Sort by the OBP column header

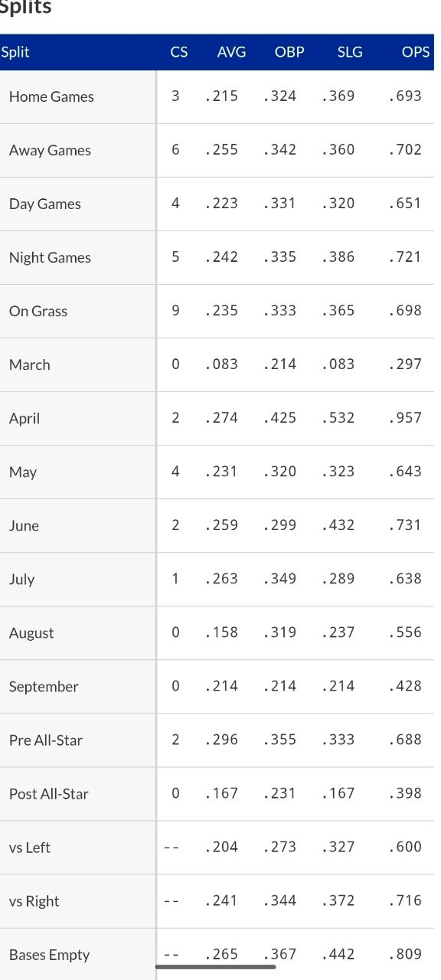click(289, 53)
